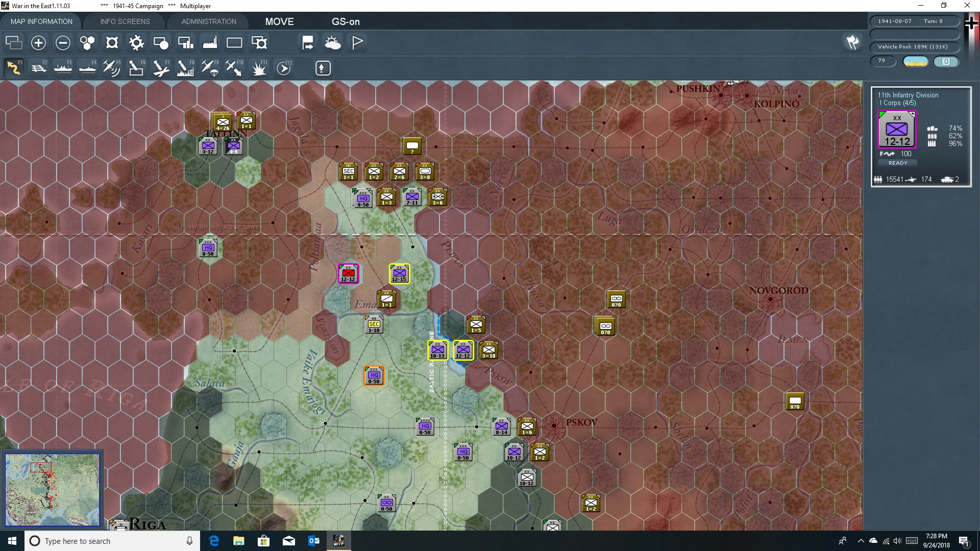This screenshot has width=980, height=551.
Task: Select the F5 air recon mode
Action: point(112,68)
